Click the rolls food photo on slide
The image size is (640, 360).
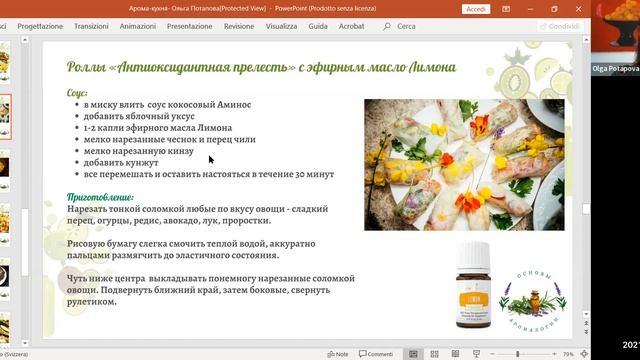(464, 165)
